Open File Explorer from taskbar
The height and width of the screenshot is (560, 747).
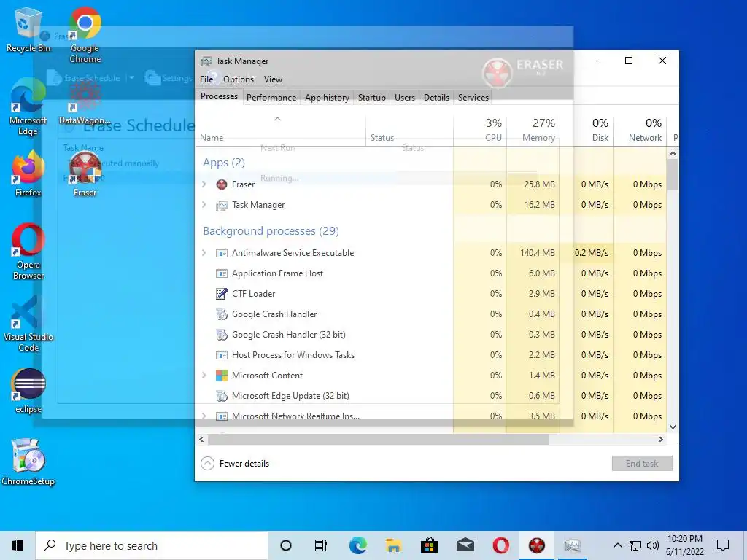click(x=393, y=545)
